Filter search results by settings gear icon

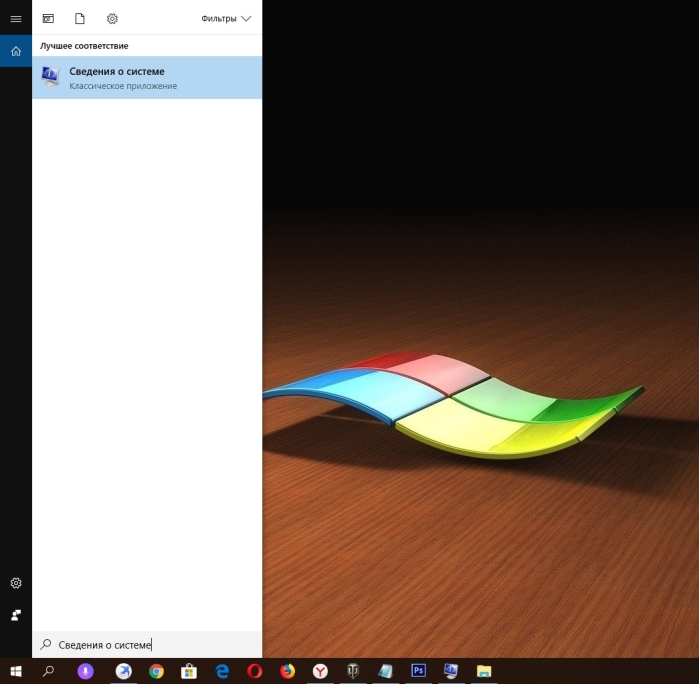tap(112, 19)
